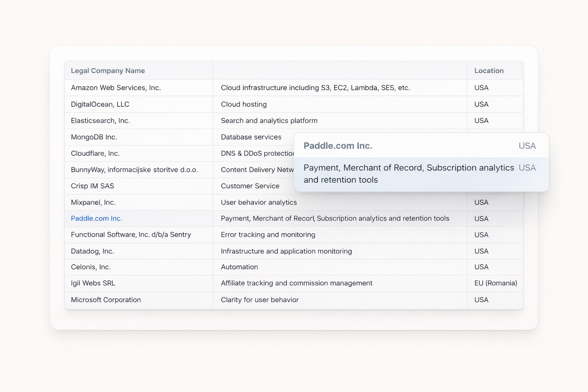Select the EU (Romania) location cell
Image resolution: width=588 pixels, height=392 pixels.
click(495, 283)
